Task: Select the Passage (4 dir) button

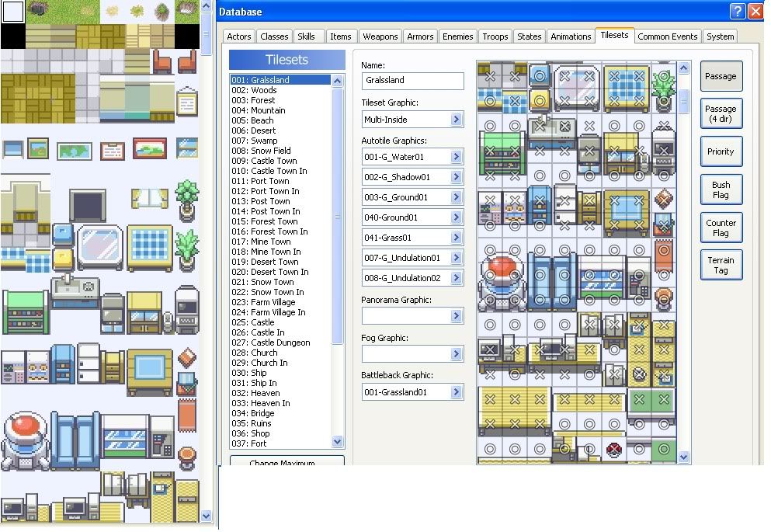Action: 721,113
